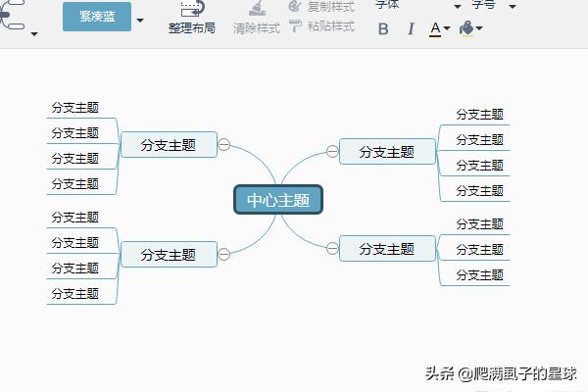Select the lower-right 分支主题 main branch node
Viewport: 588px width, 392px height.
(x=387, y=248)
